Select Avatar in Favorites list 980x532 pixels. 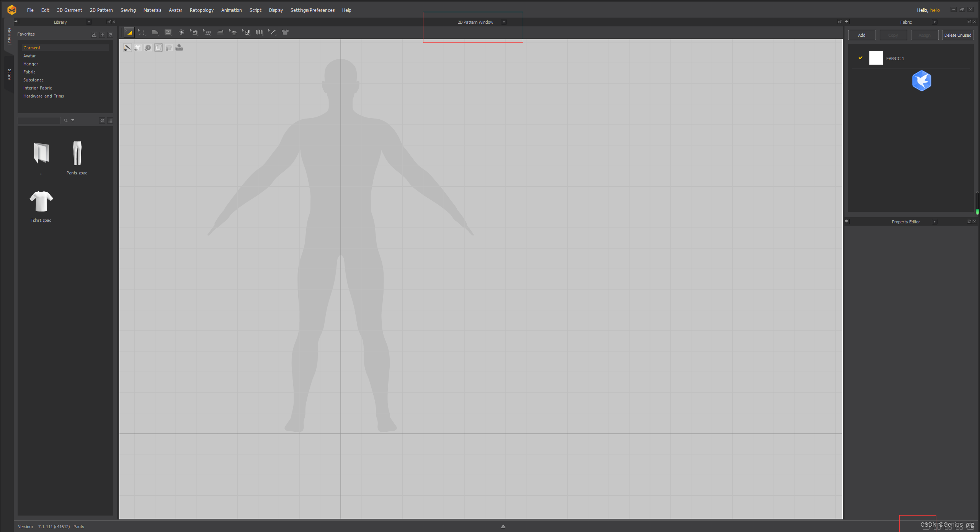pyautogui.click(x=29, y=56)
